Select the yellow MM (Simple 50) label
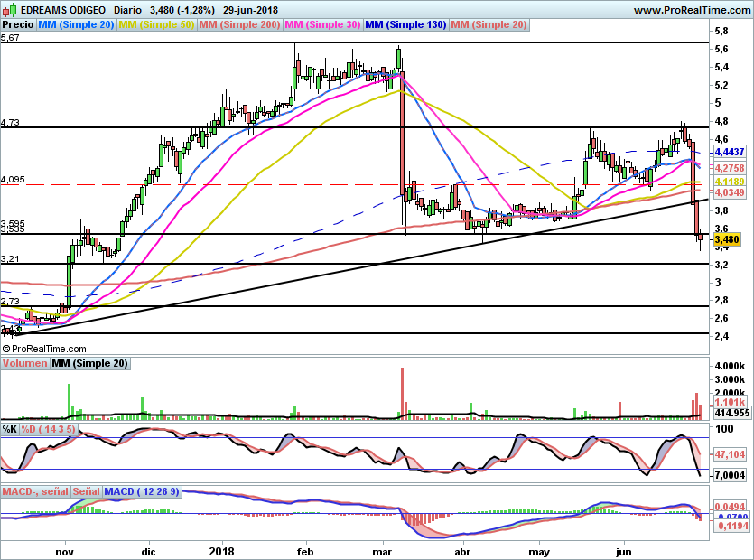The width and height of the screenshot is (754, 560). click(x=156, y=24)
